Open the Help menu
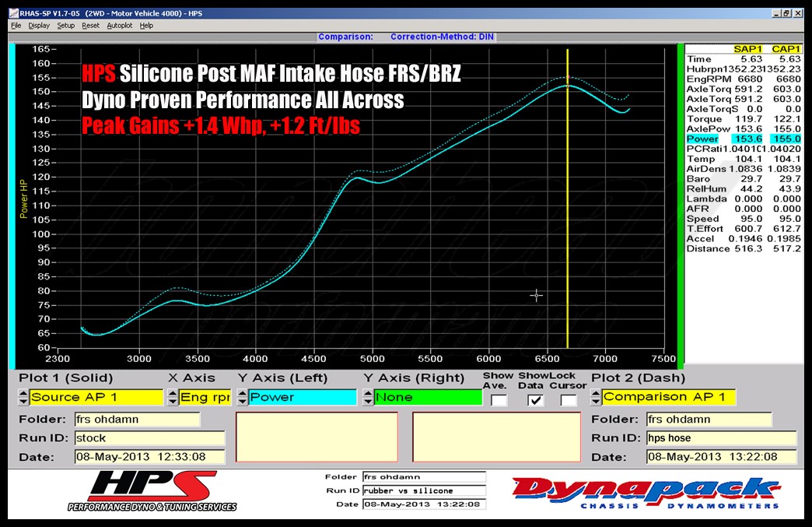The height and width of the screenshot is (527, 812). [x=146, y=26]
